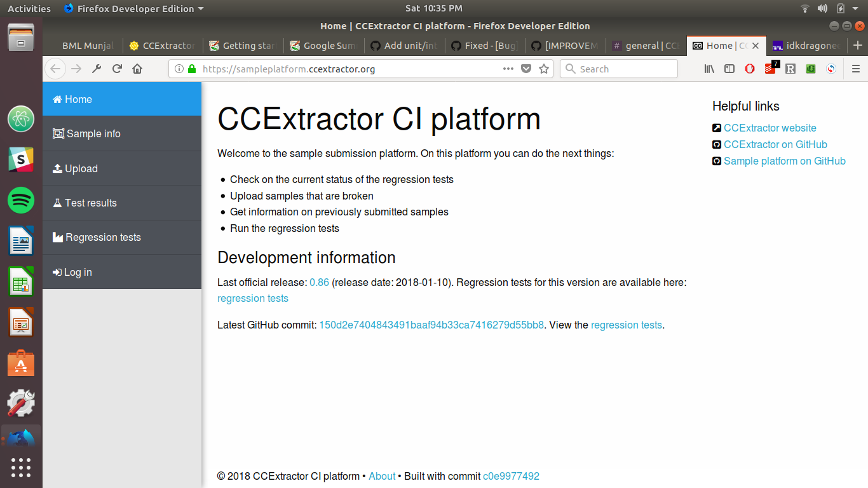The height and width of the screenshot is (488, 868).
Task: Open the Firefox hamburger menu
Action: pos(855,69)
